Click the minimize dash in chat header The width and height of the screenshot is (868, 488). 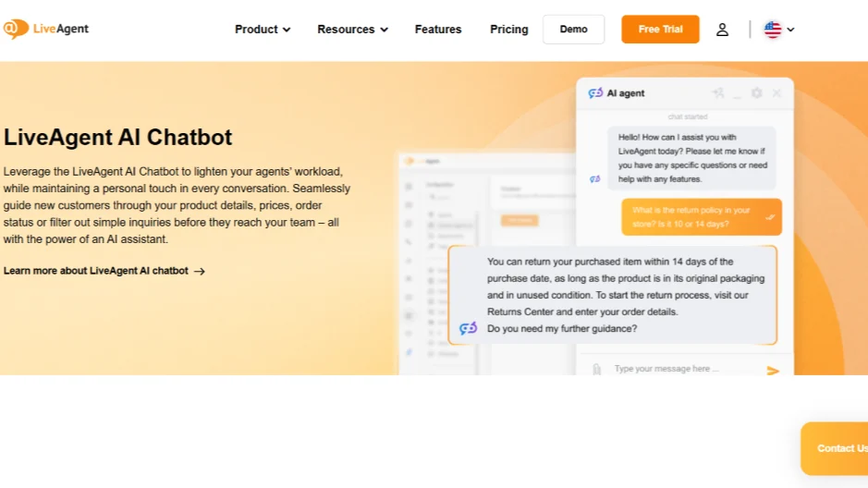(x=737, y=97)
